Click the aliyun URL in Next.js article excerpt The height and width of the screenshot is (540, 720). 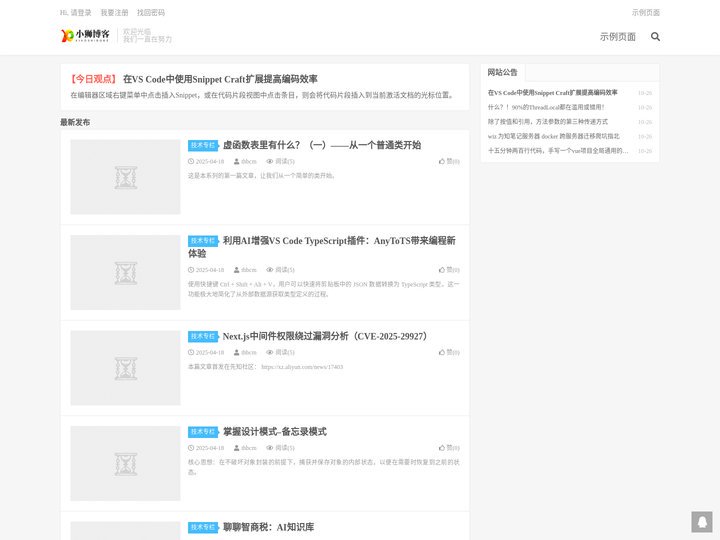point(302,367)
